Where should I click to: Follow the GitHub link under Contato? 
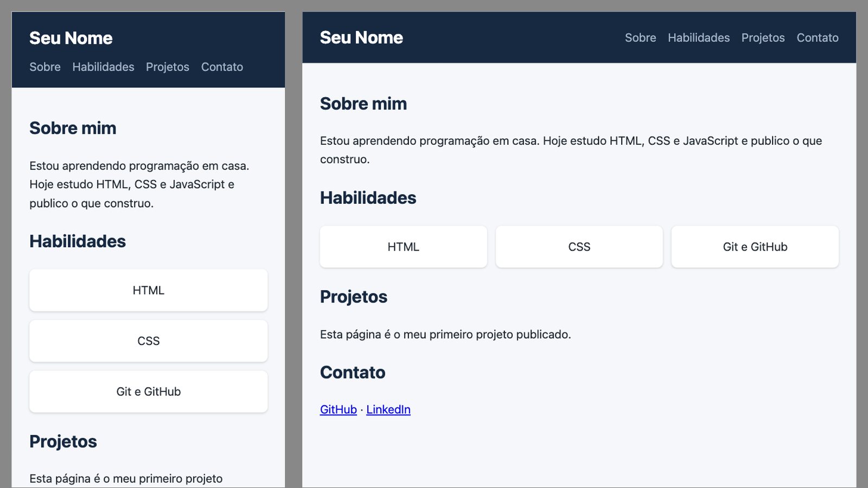[x=339, y=409]
